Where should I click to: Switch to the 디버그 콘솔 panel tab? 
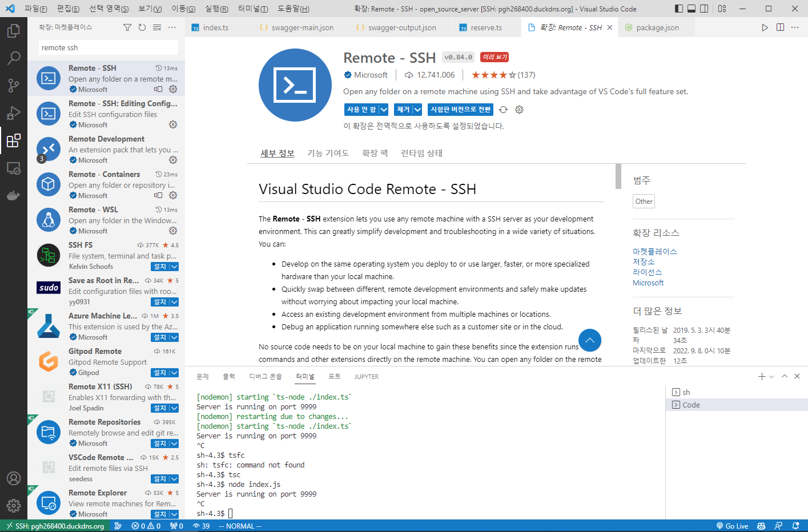click(x=266, y=377)
